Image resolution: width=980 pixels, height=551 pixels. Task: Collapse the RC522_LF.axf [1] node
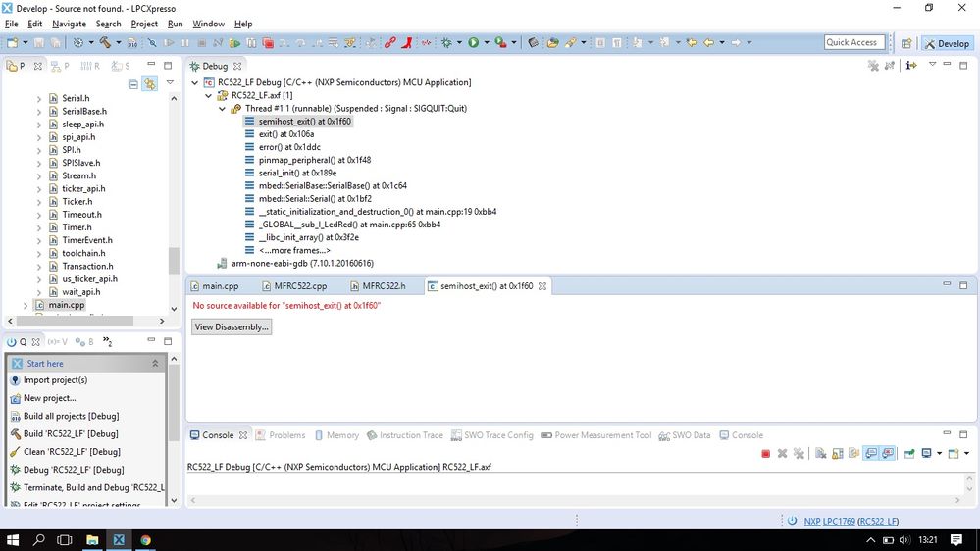209,95
